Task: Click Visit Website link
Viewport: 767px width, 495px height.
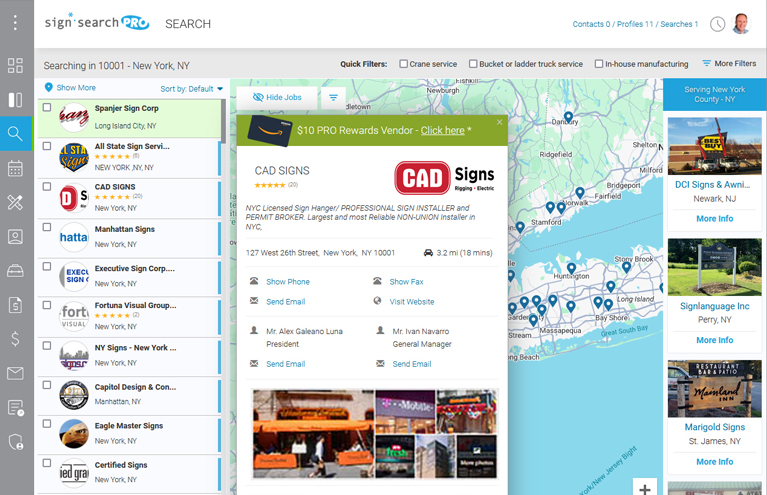Action: (411, 302)
